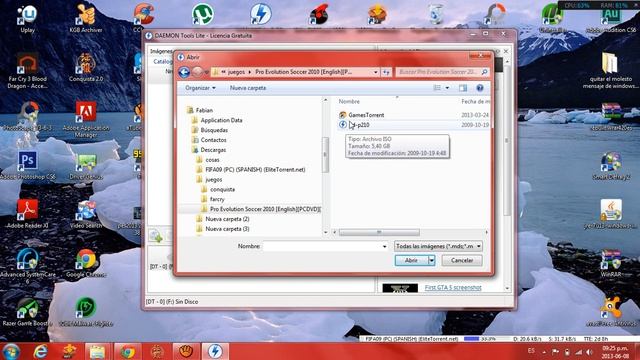The image size is (640, 360).
Task: Click the add image icon in DAEMON Tools
Action: [x=156, y=236]
